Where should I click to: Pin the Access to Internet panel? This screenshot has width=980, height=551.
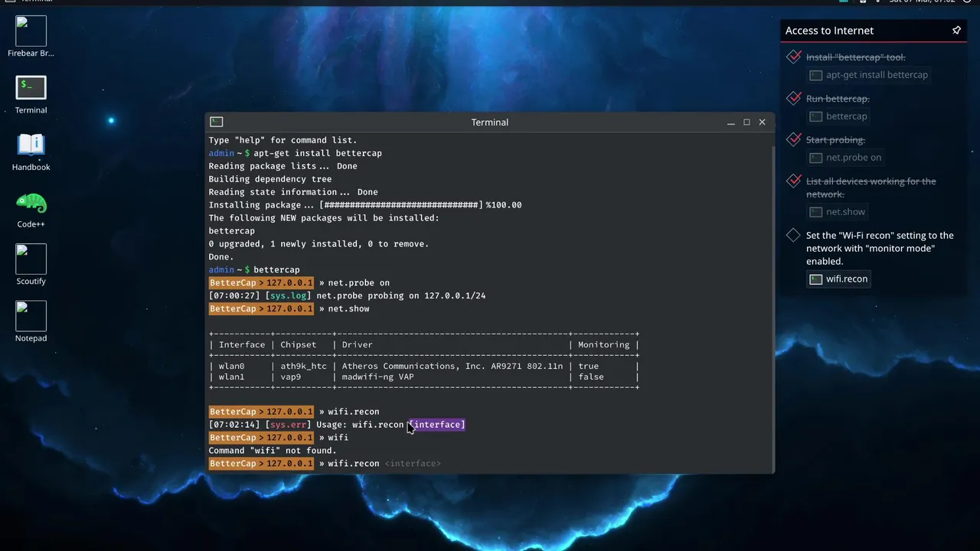point(956,31)
